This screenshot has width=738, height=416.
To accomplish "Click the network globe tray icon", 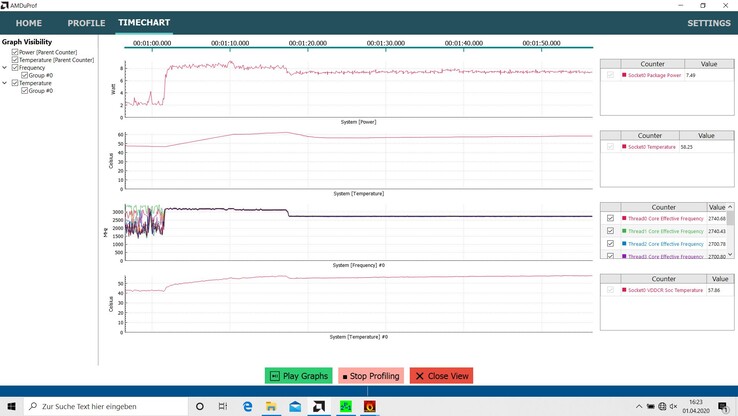I will pos(662,406).
